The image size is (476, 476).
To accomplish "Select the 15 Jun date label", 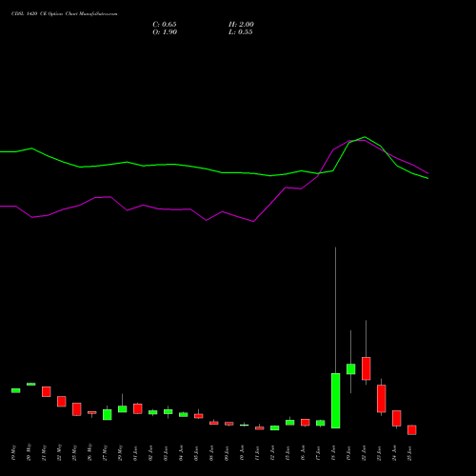I will pos(288,453).
